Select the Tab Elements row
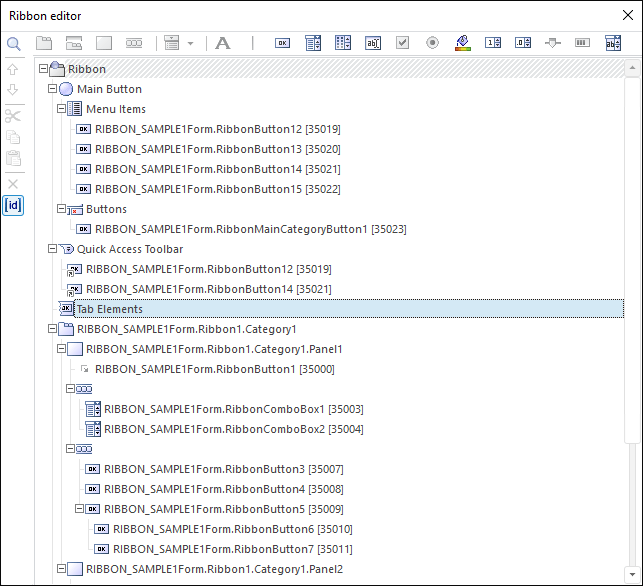Viewport: 643px width, 586px height. 349,309
